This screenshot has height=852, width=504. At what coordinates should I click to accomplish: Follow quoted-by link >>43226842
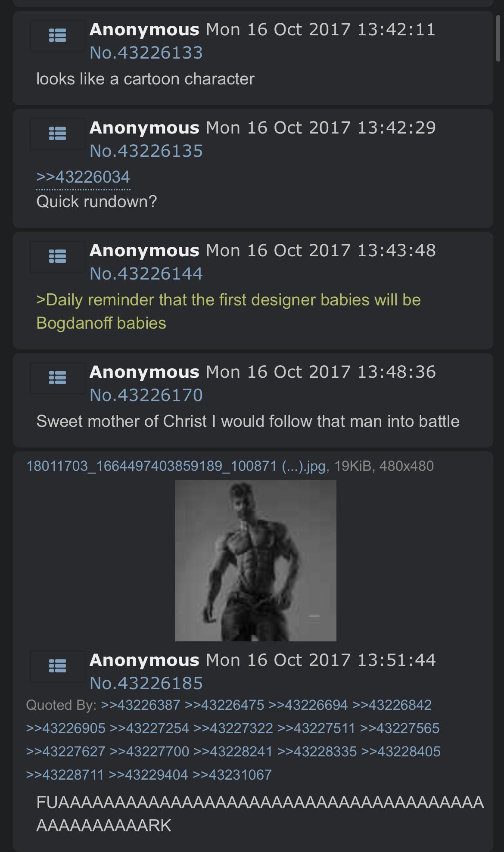click(392, 705)
